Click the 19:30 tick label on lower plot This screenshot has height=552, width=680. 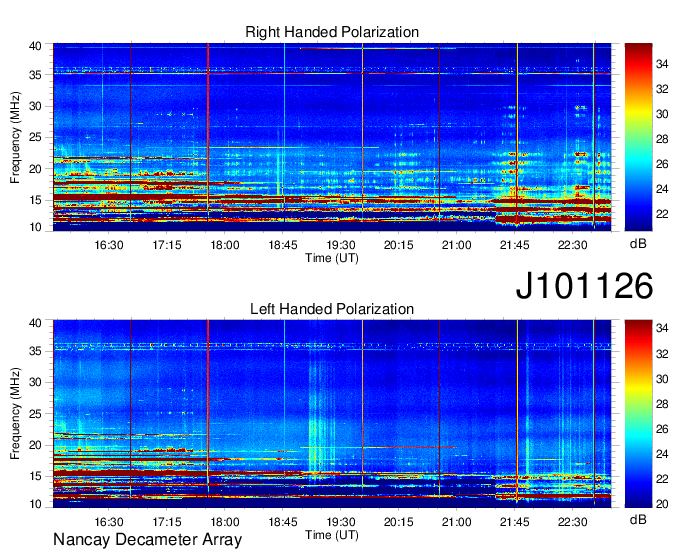coord(340,522)
